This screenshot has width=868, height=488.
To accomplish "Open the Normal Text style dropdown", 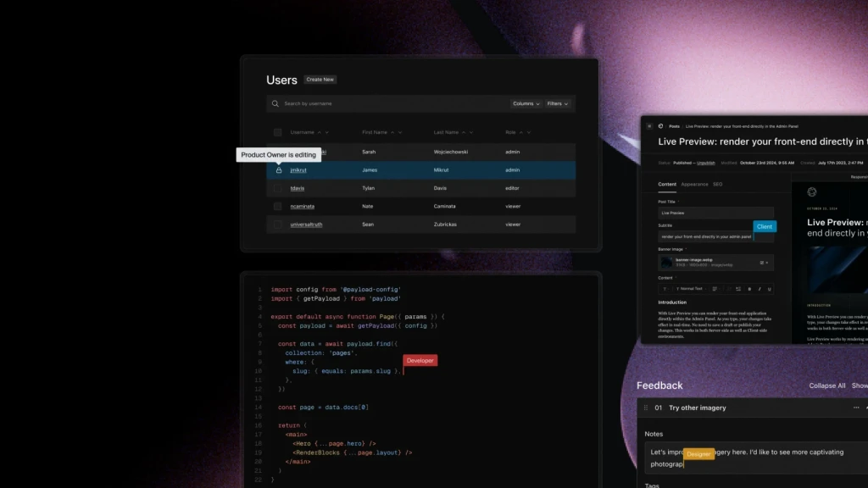I will [x=693, y=289].
